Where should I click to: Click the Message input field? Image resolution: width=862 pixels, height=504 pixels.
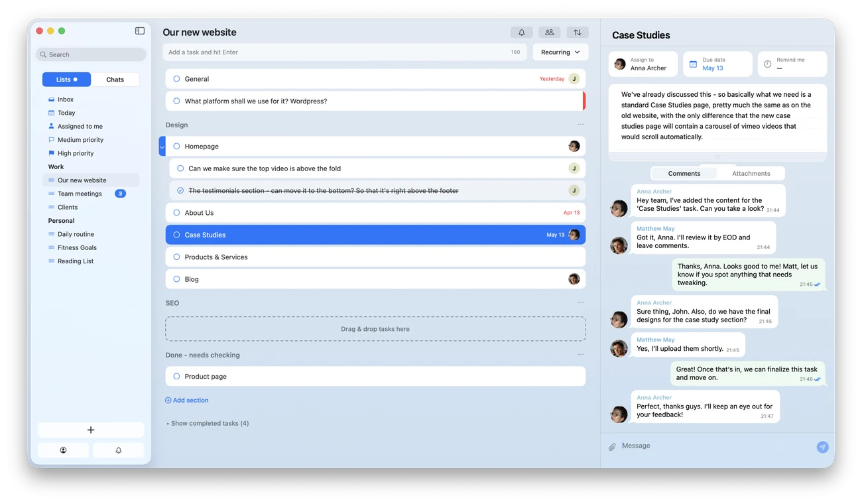click(x=716, y=446)
